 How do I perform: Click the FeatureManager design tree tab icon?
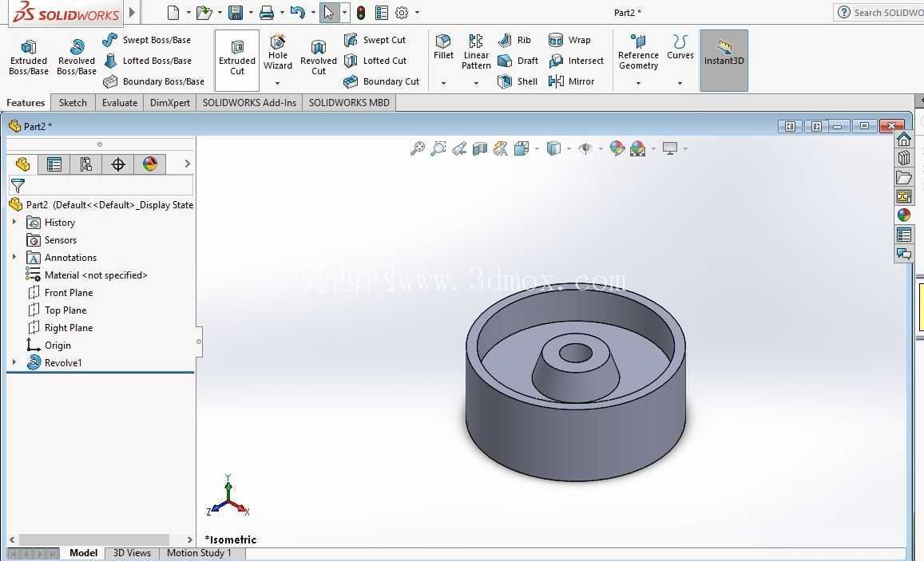(22, 164)
